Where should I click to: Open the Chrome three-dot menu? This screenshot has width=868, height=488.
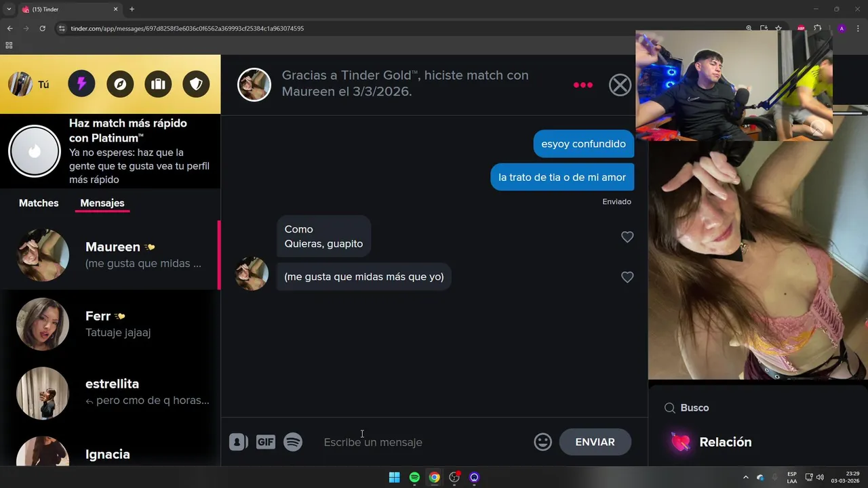(x=859, y=28)
